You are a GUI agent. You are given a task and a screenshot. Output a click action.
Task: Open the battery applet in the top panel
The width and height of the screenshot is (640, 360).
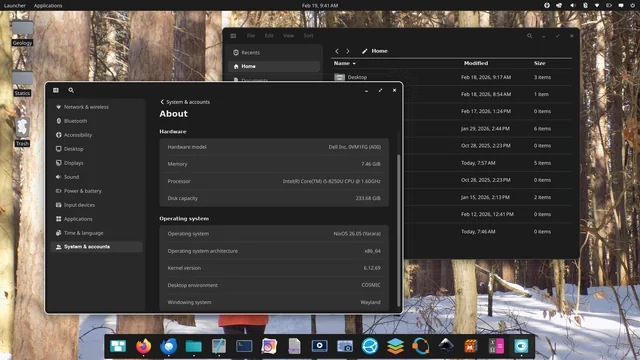coord(609,5)
